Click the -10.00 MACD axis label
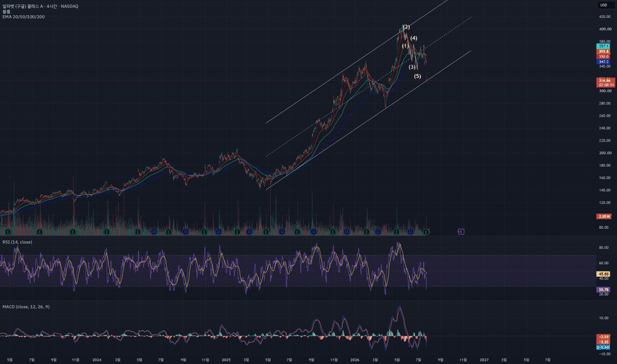This screenshot has width=617, height=364. click(604, 354)
